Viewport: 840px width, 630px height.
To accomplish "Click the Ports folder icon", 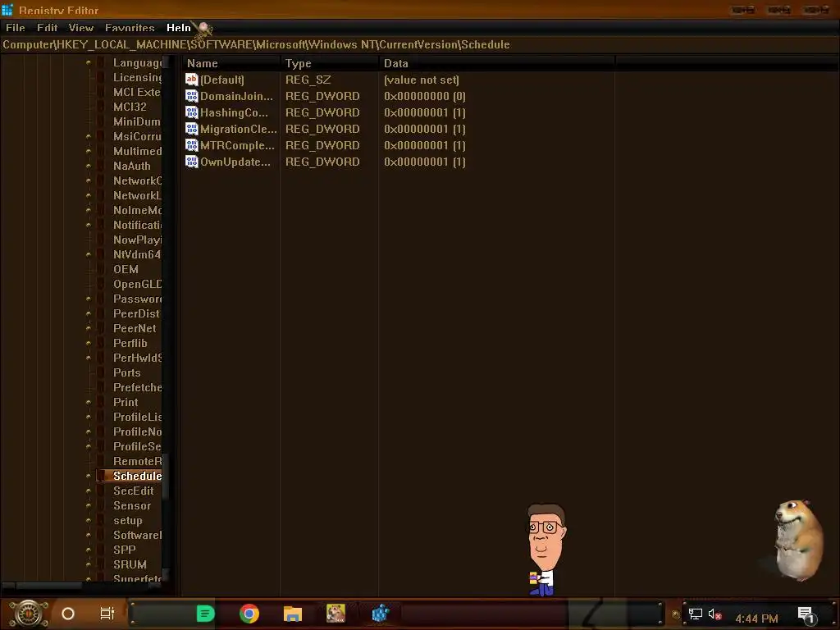I will pyautogui.click(x=101, y=373).
